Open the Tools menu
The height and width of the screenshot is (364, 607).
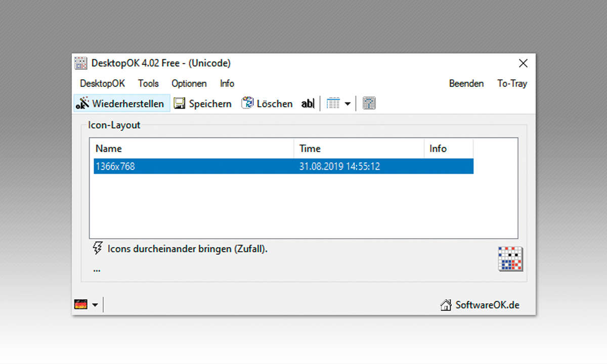(148, 83)
